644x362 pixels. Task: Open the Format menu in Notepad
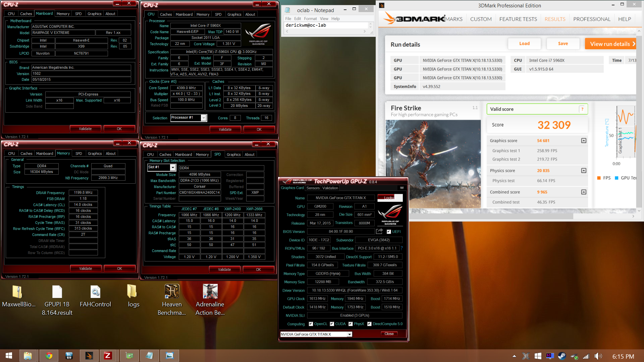tap(310, 18)
